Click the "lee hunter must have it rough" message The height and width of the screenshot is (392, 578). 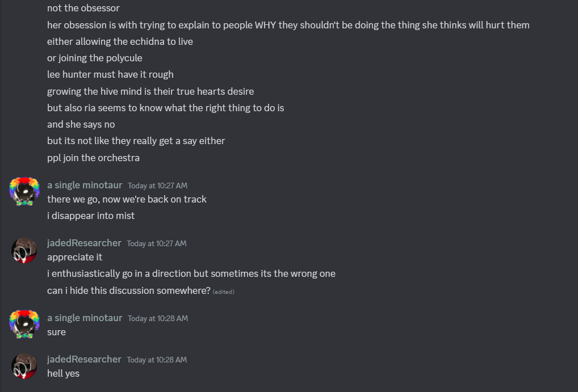[110, 74]
